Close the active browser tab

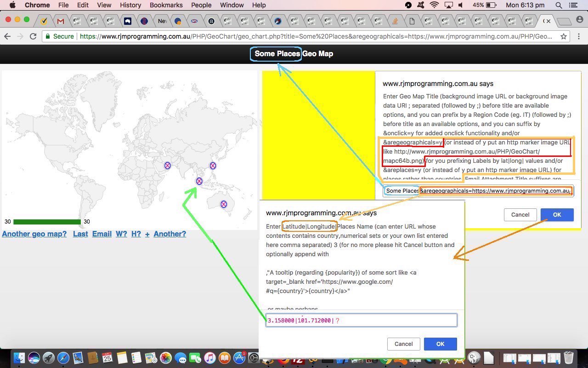pos(548,21)
